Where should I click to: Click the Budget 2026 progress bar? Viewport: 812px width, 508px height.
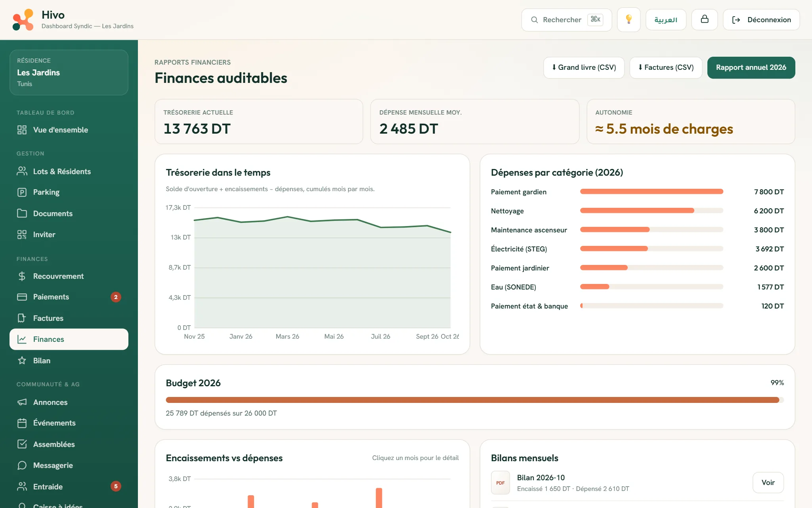click(x=474, y=400)
